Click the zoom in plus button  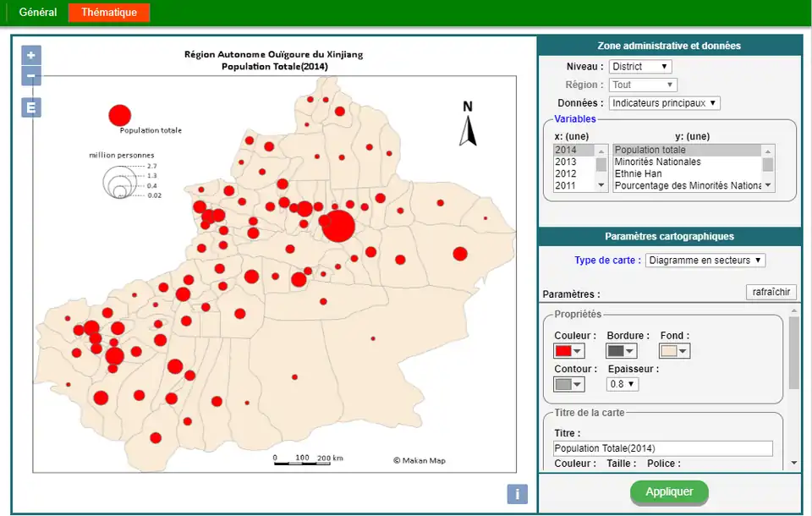[31, 56]
